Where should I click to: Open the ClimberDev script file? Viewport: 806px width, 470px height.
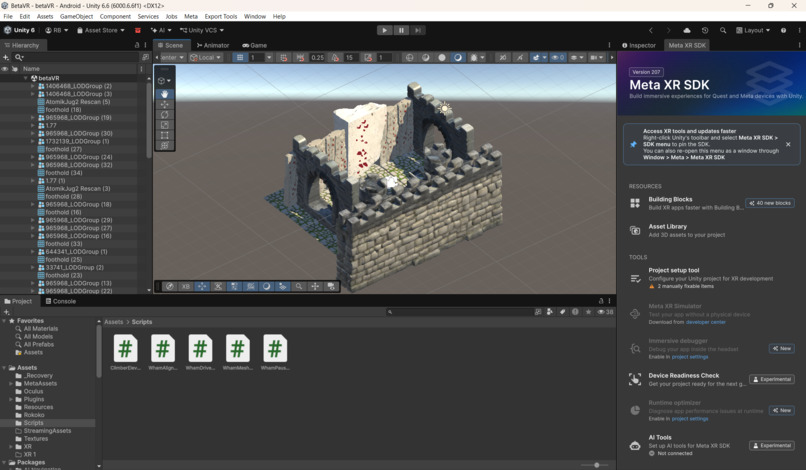(x=125, y=352)
